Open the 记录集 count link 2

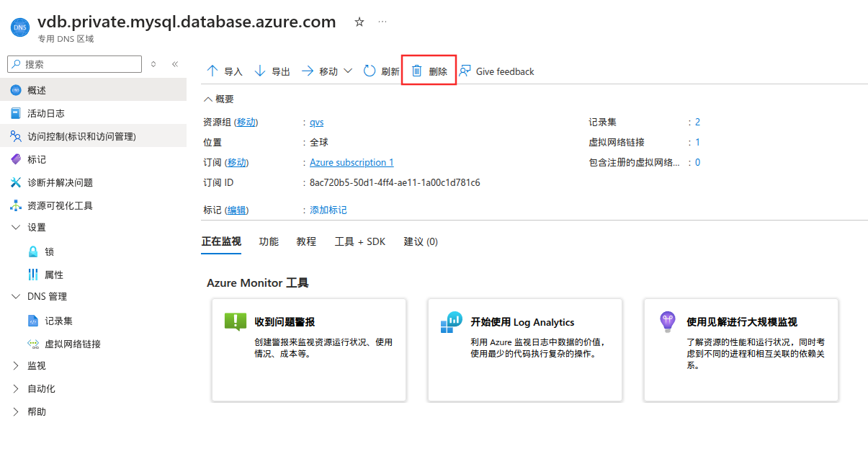pyautogui.click(x=698, y=122)
